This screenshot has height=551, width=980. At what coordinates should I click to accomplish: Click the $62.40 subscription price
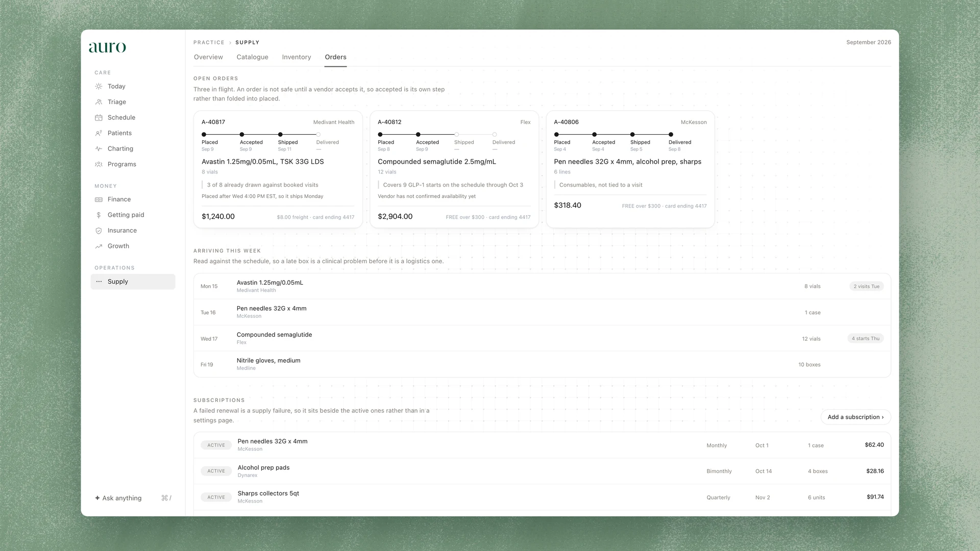[x=874, y=445]
